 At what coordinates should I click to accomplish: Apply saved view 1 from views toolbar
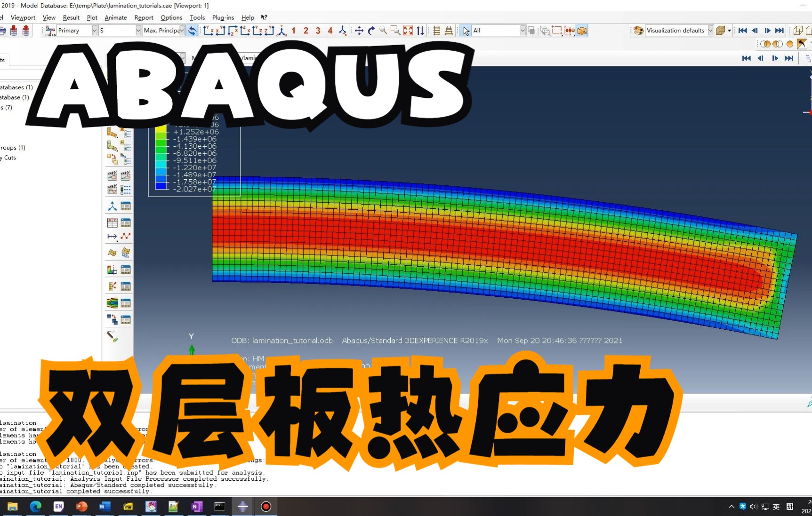(293, 31)
